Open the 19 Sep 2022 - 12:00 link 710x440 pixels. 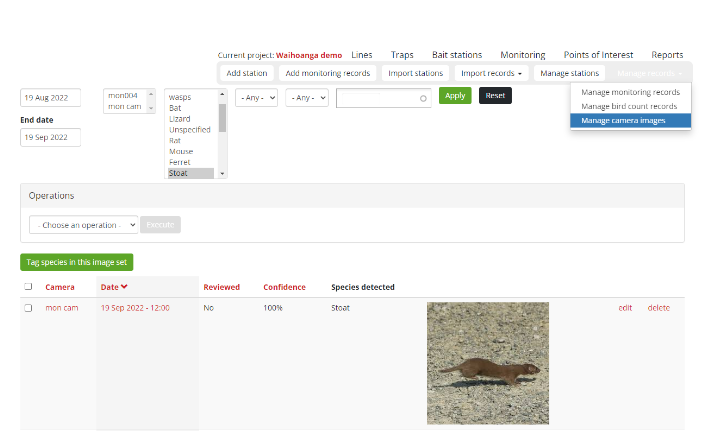click(x=135, y=308)
